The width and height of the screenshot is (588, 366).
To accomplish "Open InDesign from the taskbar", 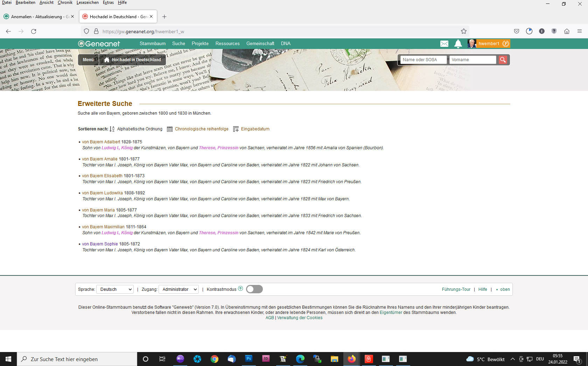I will tap(266, 359).
